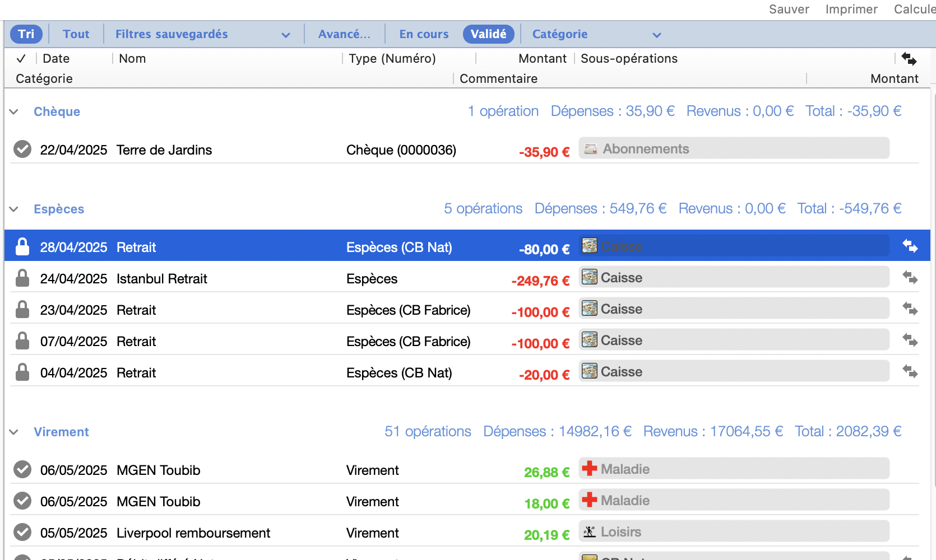
Task: Click the Abonnements category field
Action: (734, 148)
